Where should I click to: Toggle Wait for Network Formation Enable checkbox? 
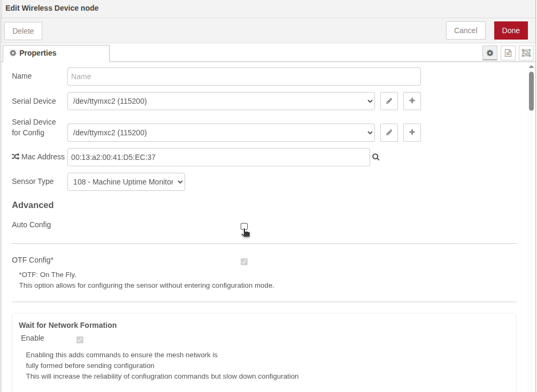(80, 340)
